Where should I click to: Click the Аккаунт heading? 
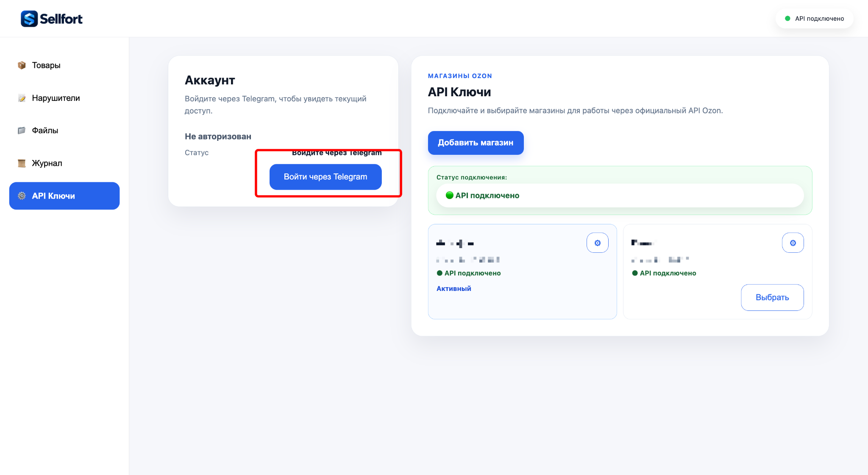(210, 80)
